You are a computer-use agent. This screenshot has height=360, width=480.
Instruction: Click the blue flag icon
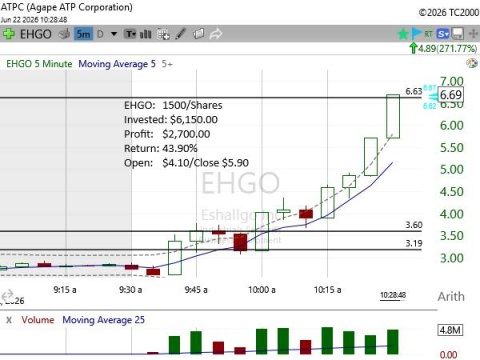click(x=417, y=33)
